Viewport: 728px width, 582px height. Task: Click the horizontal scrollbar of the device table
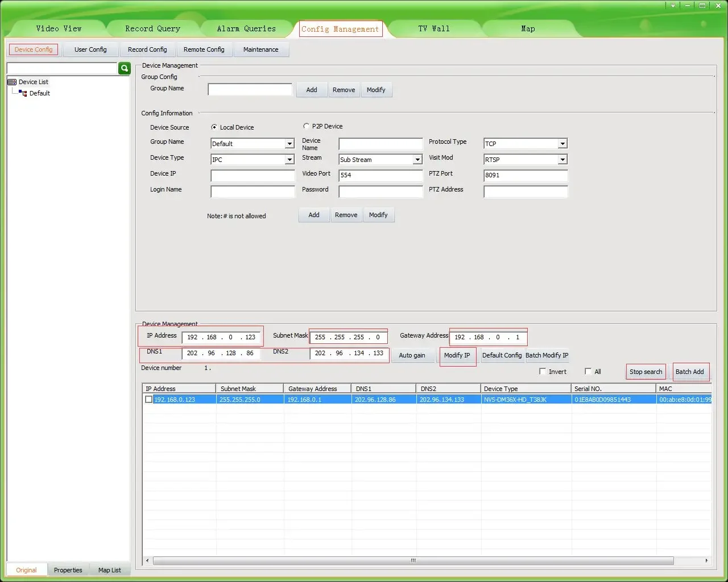[413, 560]
